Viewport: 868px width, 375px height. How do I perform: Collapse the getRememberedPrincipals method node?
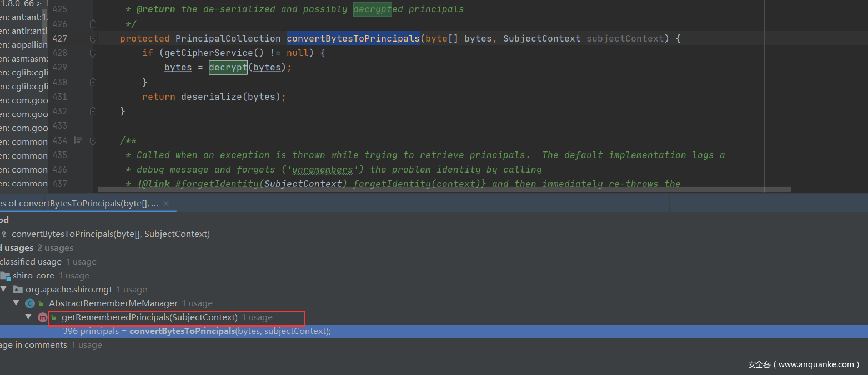coord(28,317)
